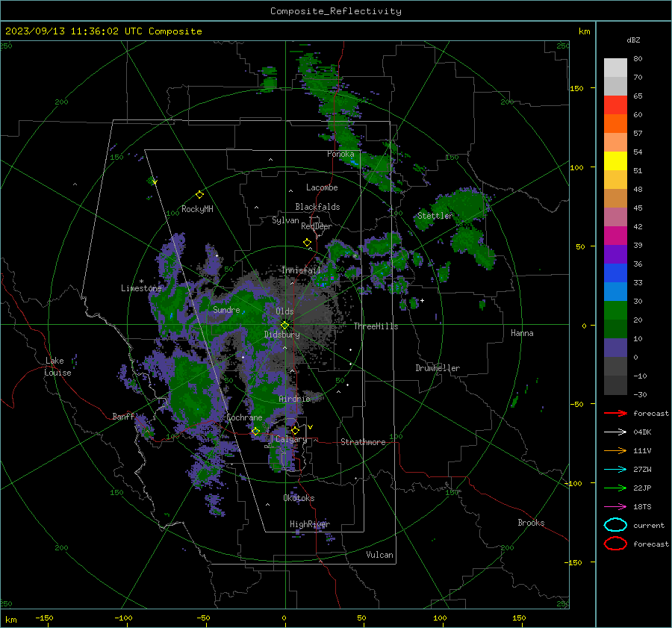672x628 pixels.
Task: Click the red forecast ellipse icon
Action: point(615,544)
